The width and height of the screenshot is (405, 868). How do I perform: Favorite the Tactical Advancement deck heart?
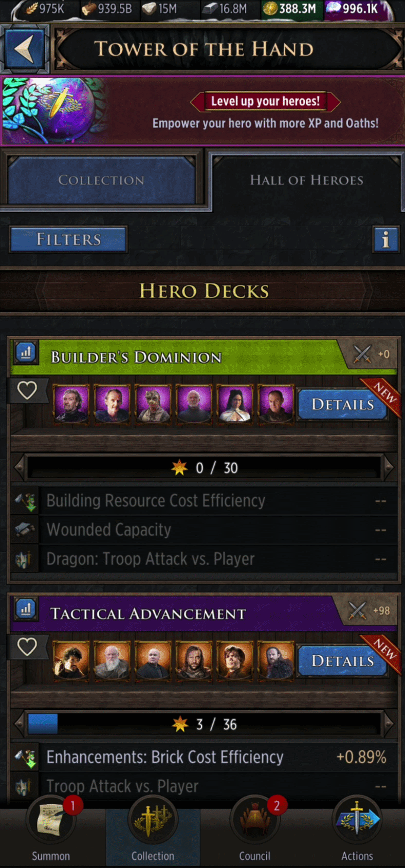pos(27,647)
